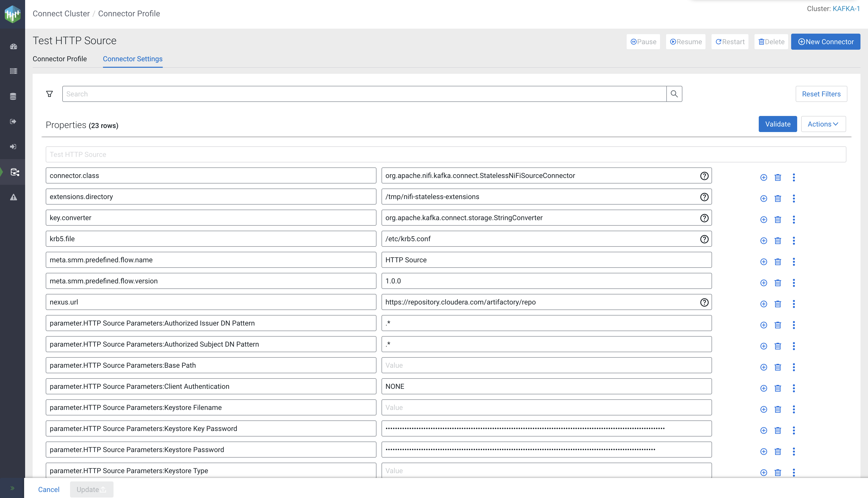This screenshot has width=868, height=498.
Task: Click the Reset Filters button
Action: click(821, 94)
